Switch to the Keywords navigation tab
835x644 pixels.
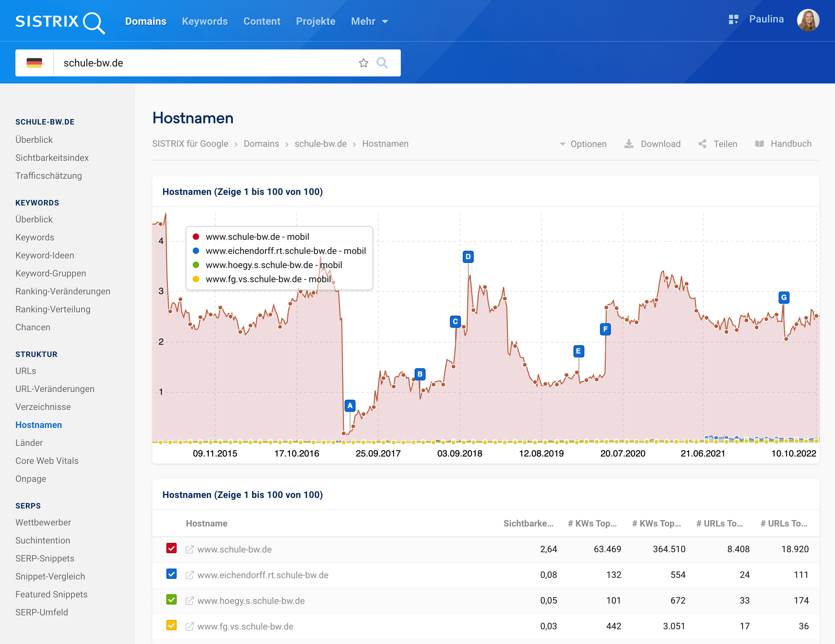pos(205,22)
